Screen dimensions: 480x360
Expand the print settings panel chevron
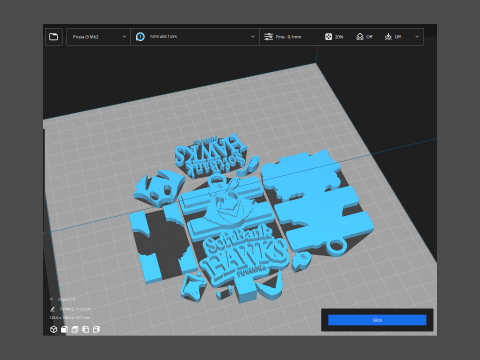pyautogui.click(x=417, y=37)
